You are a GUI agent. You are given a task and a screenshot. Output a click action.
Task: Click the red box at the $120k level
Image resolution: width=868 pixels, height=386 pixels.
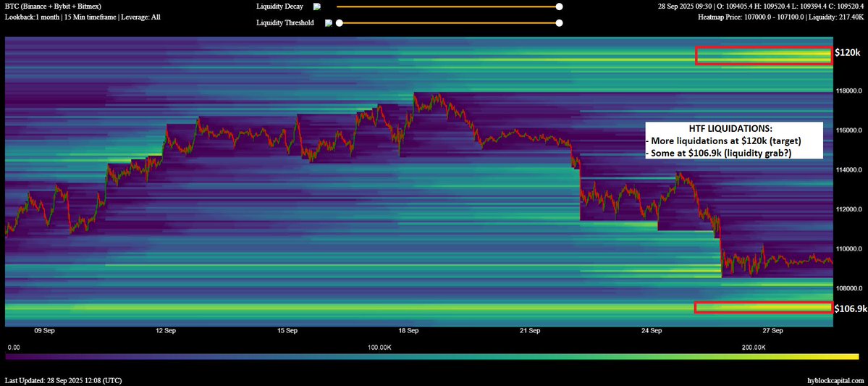tap(764, 56)
